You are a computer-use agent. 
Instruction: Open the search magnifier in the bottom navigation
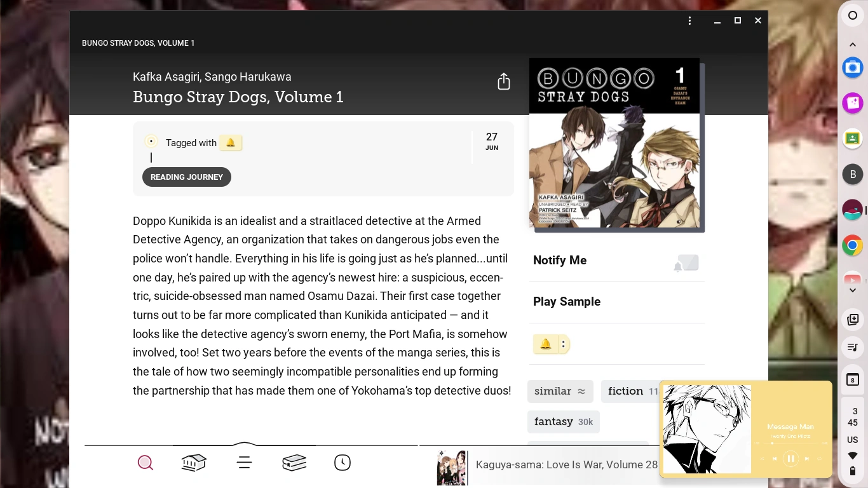[x=146, y=463]
